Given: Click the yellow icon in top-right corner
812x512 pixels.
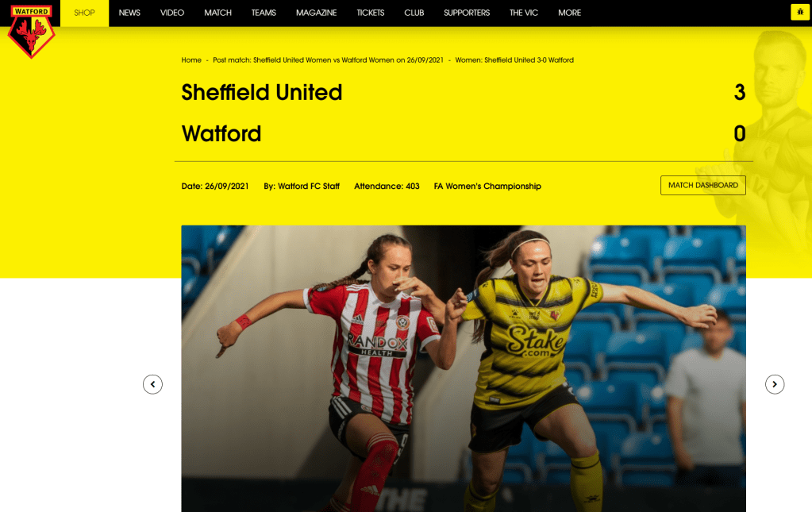Looking at the screenshot, I should pyautogui.click(x=800, y=12).
